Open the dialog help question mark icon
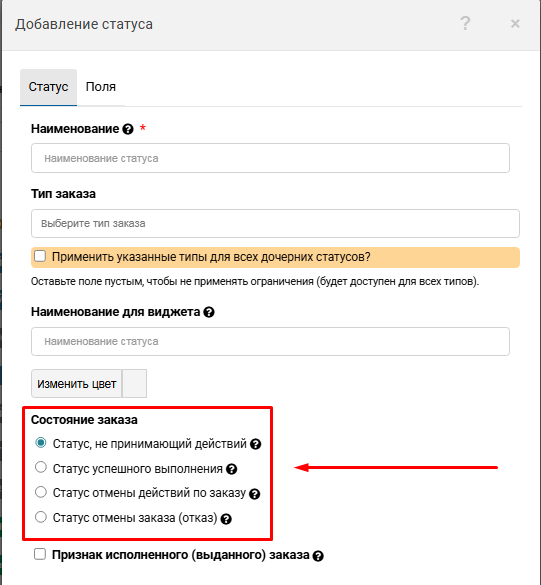 click(465, 24)
